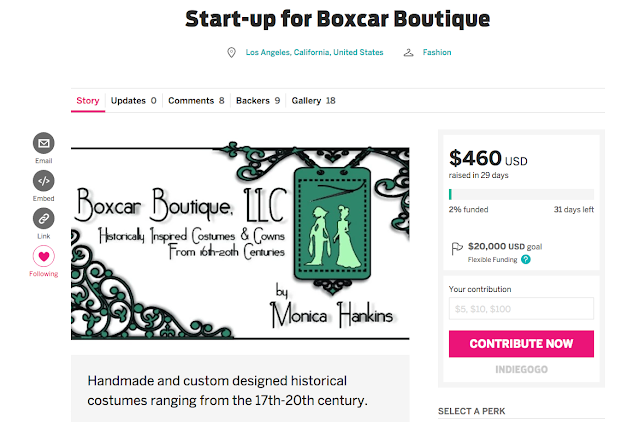Focus the Your contribution amount field
The width and height of the screenshot is (640, 422).
521,309
